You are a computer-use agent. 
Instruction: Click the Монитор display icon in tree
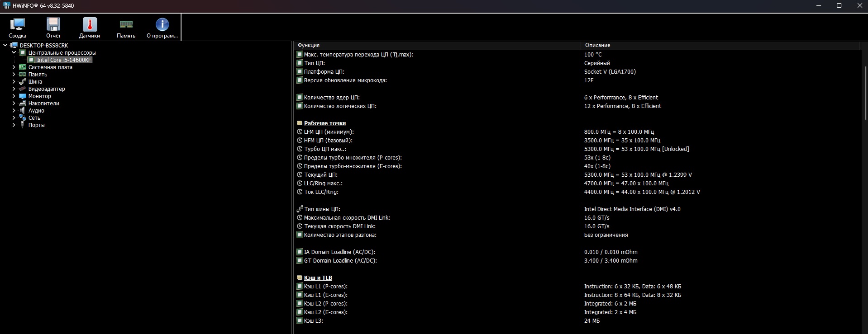pyautogui.click(x=23, y=96)
